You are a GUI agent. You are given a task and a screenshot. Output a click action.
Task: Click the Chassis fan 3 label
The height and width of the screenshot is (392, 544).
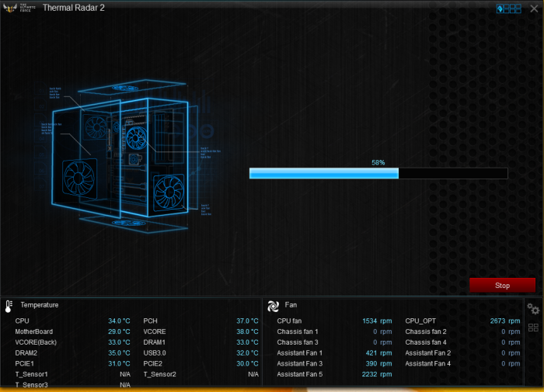coord(298,342)
